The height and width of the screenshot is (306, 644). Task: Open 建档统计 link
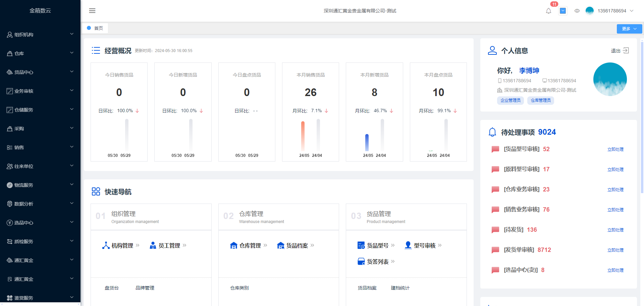[400, 288]
